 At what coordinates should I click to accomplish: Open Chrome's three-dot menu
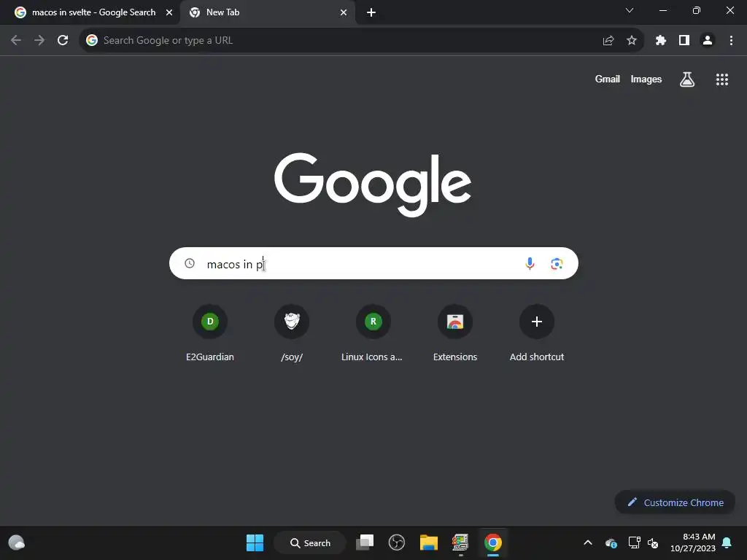[x=731, y=41]
